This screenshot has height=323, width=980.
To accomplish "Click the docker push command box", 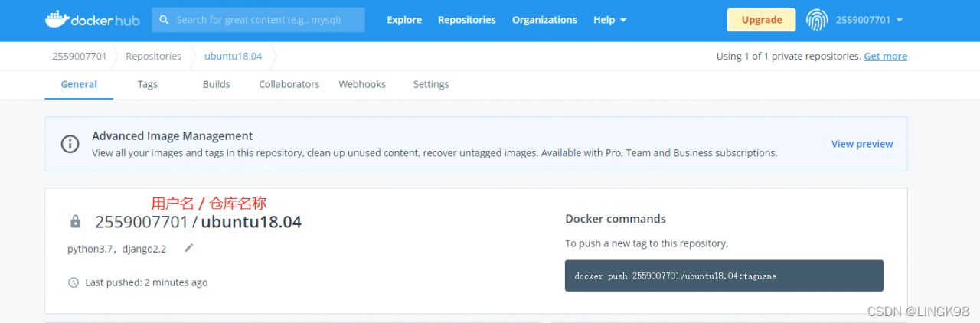I will pos(724,276).
